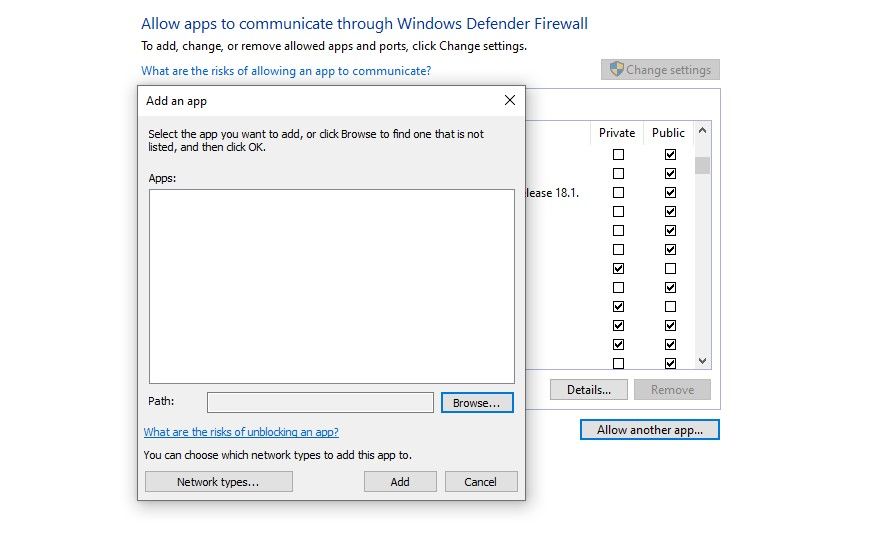
Task: Click the scroll down arrow of allowed apps list
Action: (x=702, y=361)
